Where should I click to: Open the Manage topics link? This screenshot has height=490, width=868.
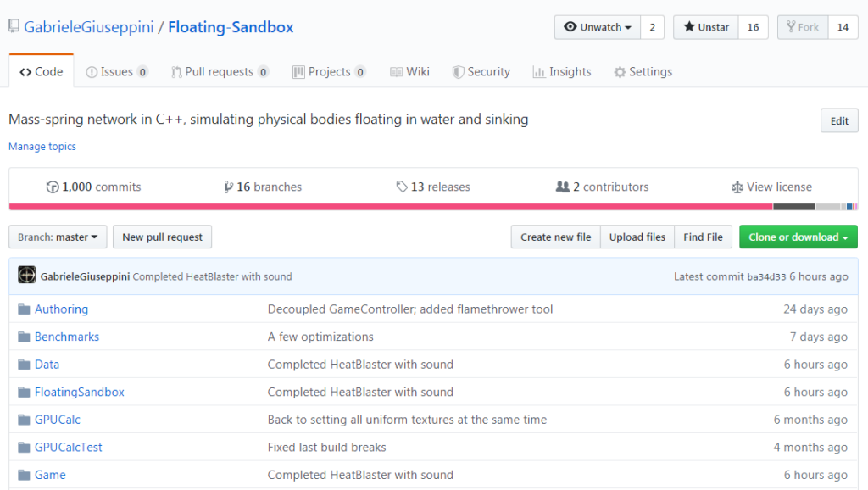(x=42, y=146)
